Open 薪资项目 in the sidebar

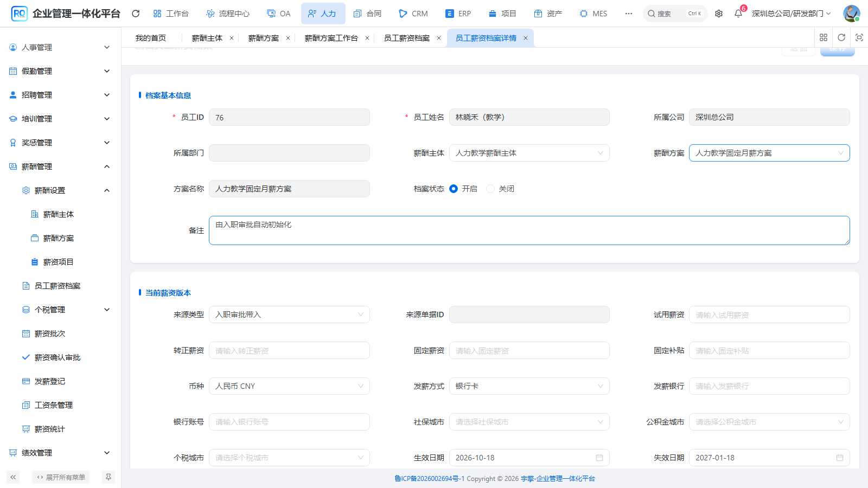click(x=58, y=262)
